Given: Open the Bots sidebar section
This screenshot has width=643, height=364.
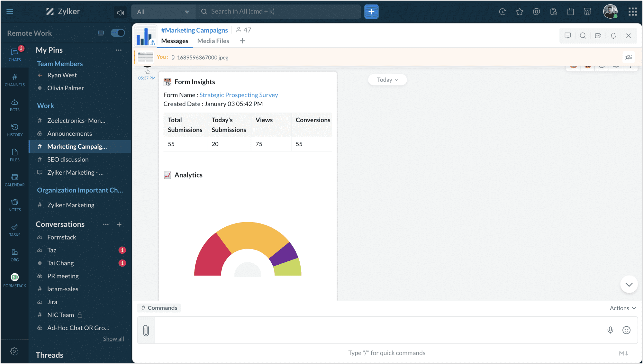Looking at the screenshot, I should tap(14, 105).
